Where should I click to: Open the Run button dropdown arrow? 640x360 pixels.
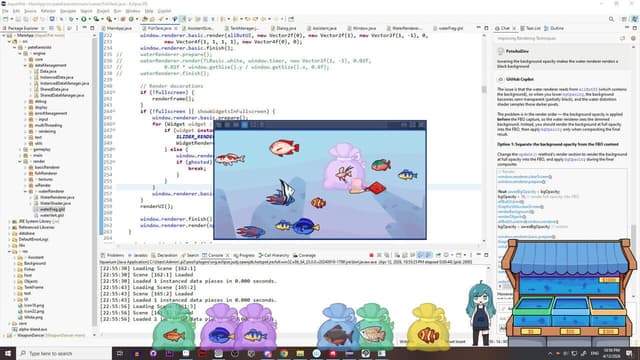tap(89, 19)
